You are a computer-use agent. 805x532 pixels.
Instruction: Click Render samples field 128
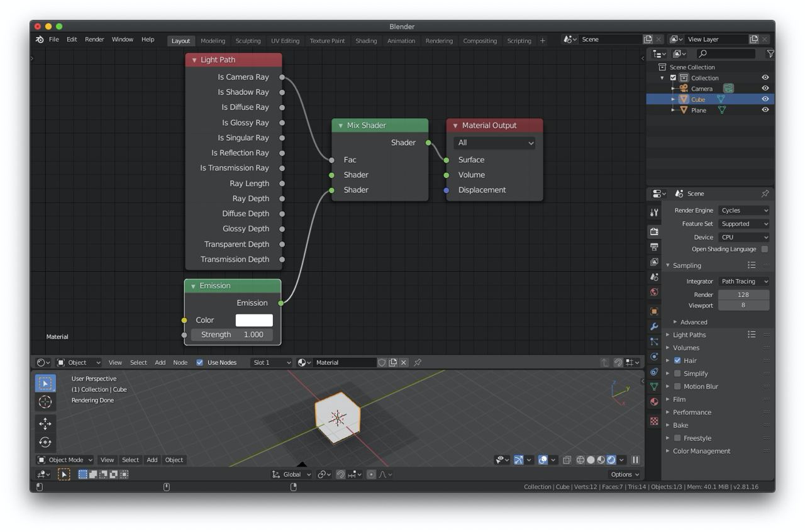[x=744, y=294]
